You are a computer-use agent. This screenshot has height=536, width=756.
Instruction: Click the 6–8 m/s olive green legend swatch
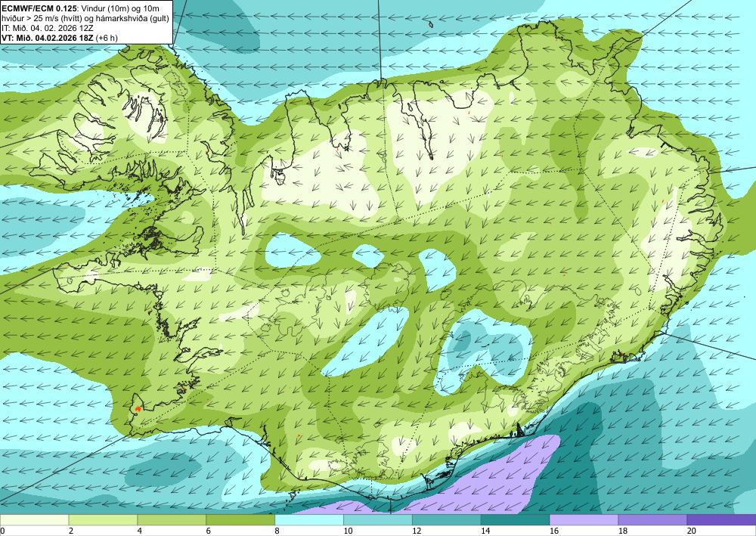click(240, 520)
